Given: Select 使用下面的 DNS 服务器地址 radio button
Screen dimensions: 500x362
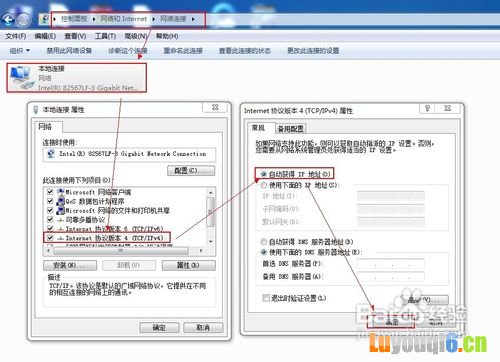Looking at the screenshot, I should (x=264, y=252).
